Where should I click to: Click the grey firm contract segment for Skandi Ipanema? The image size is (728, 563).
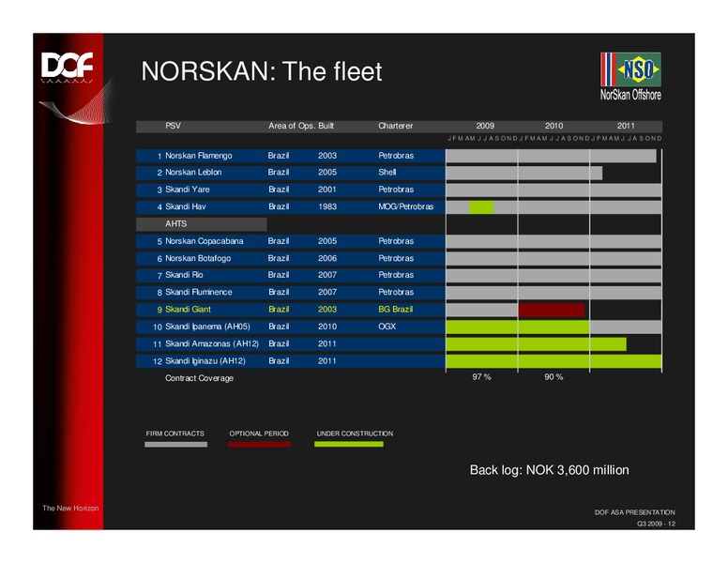coord(626,327)
